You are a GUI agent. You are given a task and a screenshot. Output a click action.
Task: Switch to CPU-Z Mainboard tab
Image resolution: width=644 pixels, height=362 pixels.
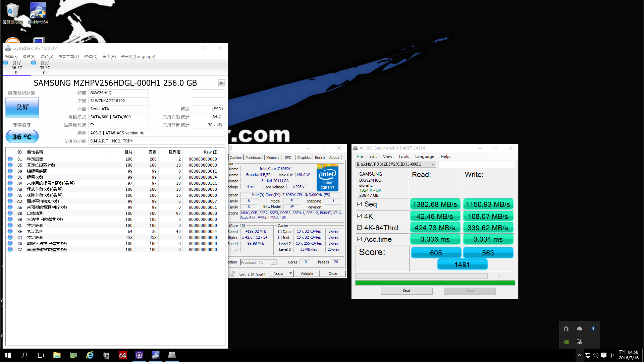pos(254,158)
